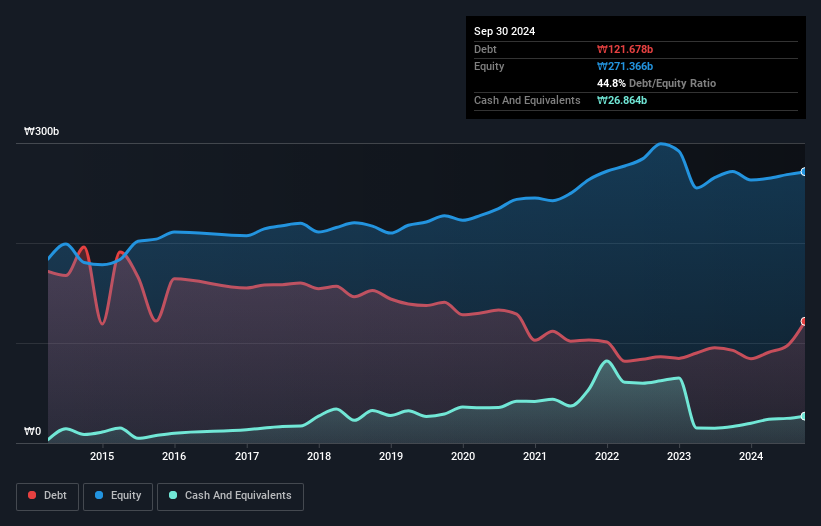This screenshot has height=526, width=821.
Task: Click the 2020 x-axis label
Action: pos(463,456)
